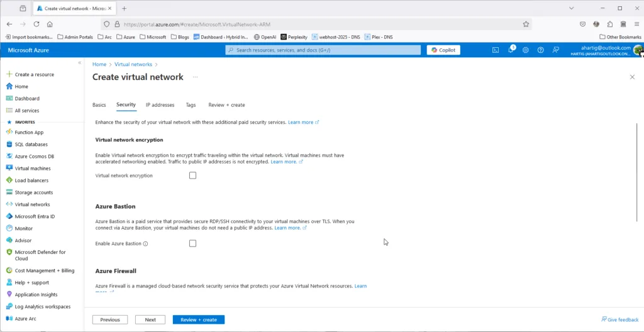The image size is (644, 332).
Task: Click the Azure Arc sidebar icon
Action: click(9, 318)
